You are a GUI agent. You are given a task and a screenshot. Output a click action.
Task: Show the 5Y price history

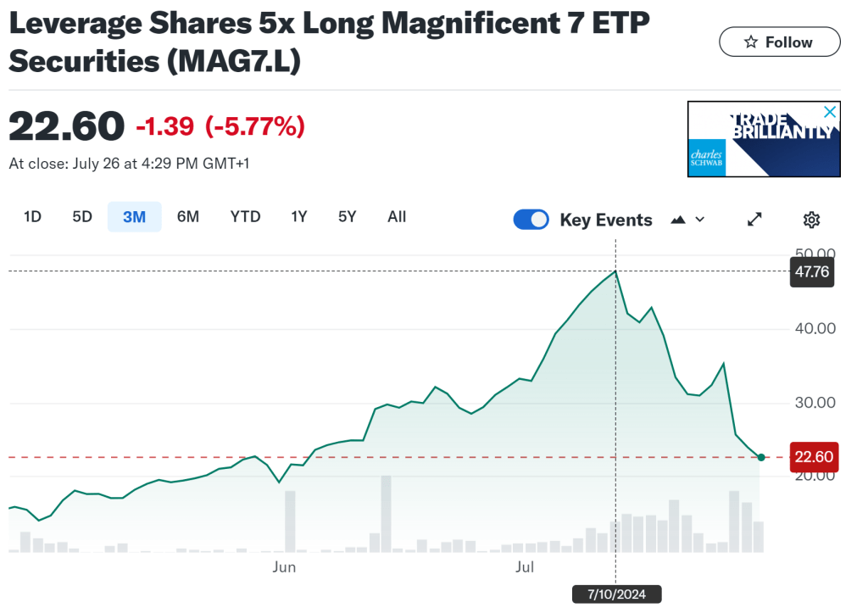coord(348,216)
